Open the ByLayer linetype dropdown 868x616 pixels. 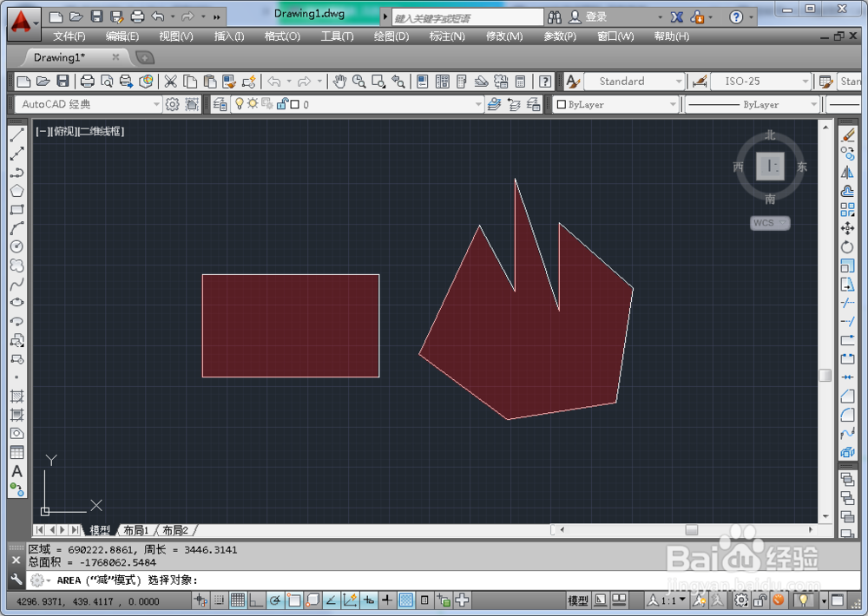(752, 104)
